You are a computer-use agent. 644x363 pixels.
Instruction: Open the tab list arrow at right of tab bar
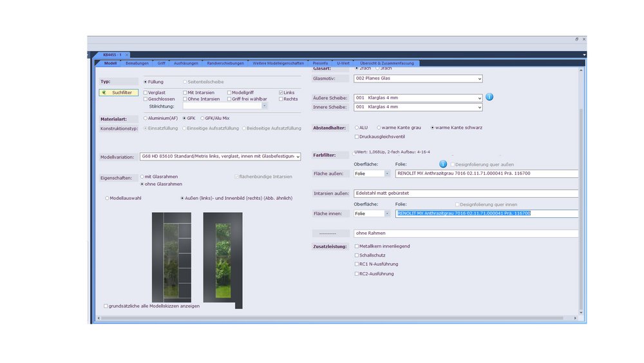click(584, 55)
